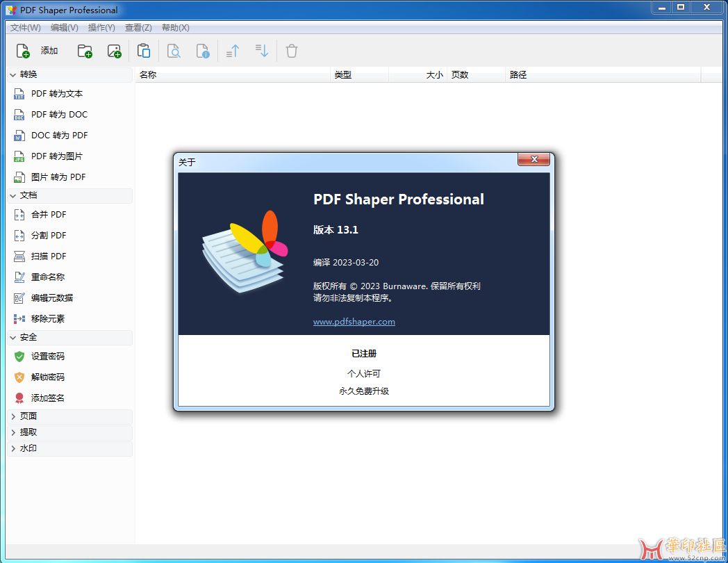Click the preview document toolbar icon

click(174, 51)
